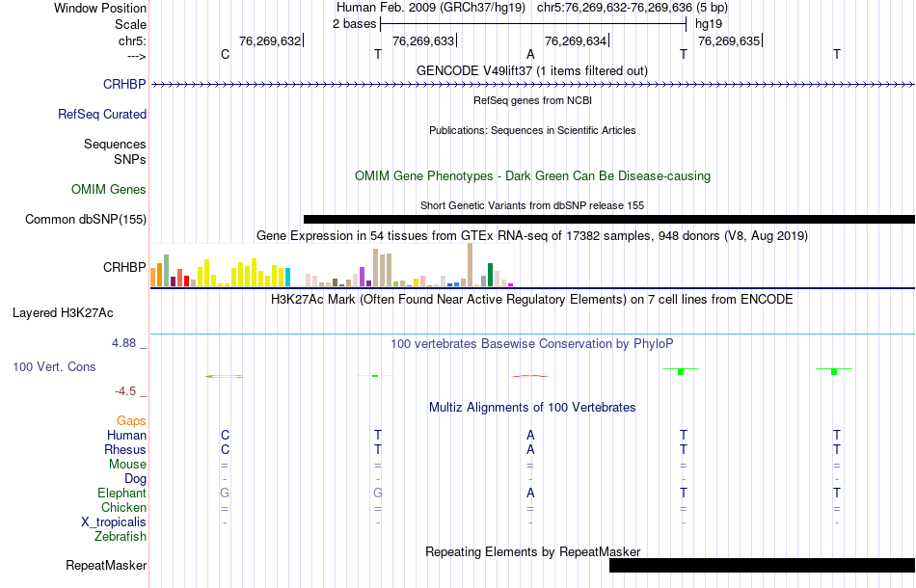Image resolution: width=916 pixels, height=588 pixels.
Task: Click the H3K27Ac Mark track title
Action: tap(532, 299)
